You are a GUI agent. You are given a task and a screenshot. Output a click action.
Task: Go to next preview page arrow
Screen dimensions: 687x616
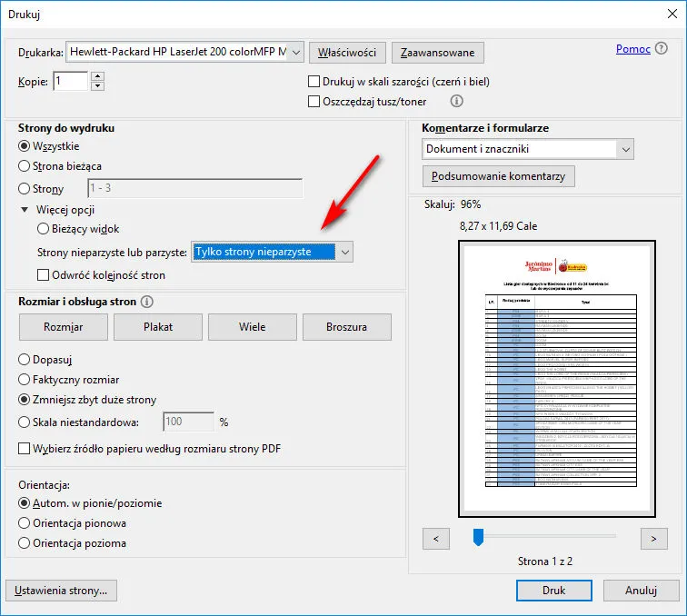pyautogui.click(x=653, y=539)
